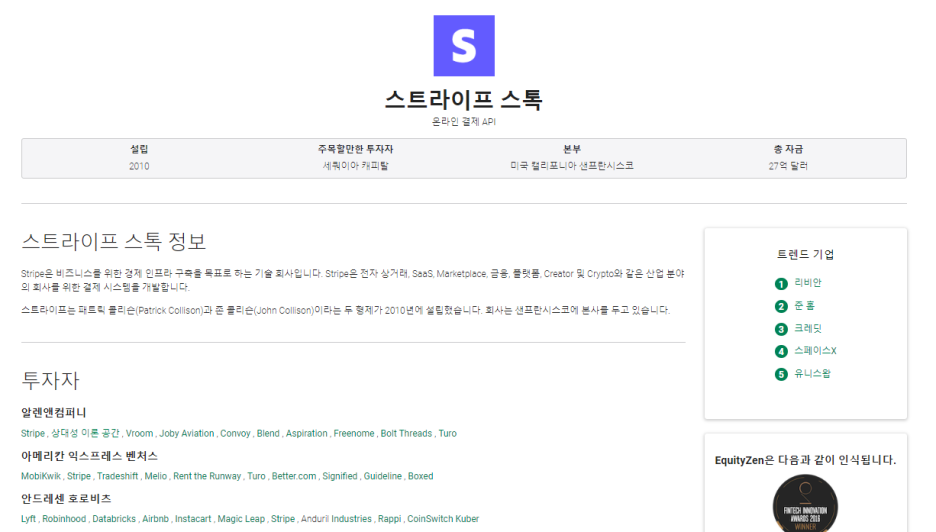The width and height of the screenshot is (936, 532).
Task: Open Melio link
Action: pos(156,476)
